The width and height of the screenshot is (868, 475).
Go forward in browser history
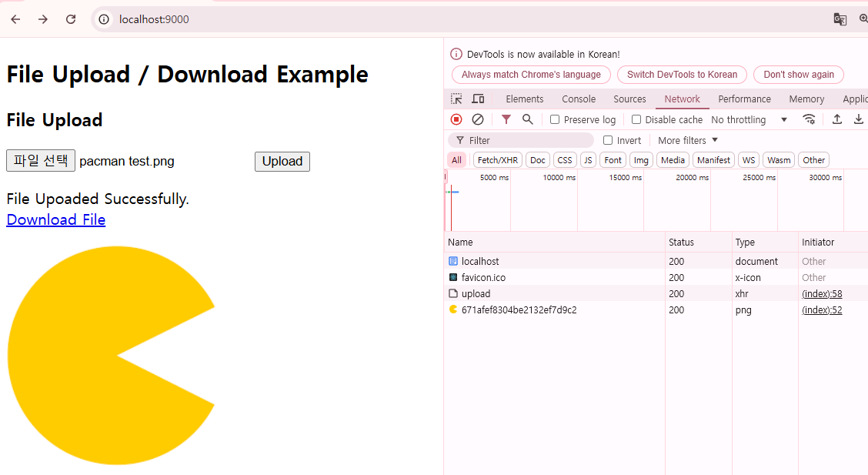click(43, 19)
